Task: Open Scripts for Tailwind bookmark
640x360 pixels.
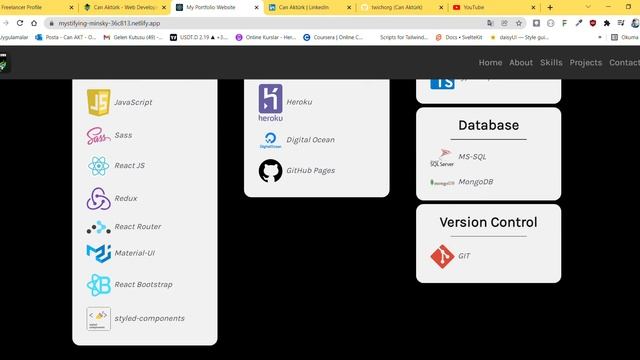Action: pyautogui.click(x=404, y=37)
